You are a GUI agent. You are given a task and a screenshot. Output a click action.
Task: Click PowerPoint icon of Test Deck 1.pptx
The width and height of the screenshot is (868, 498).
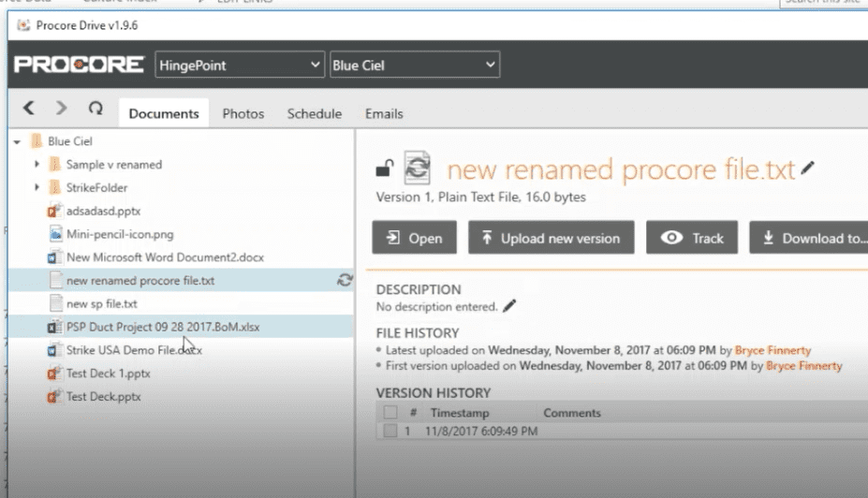[x=54, y=373]
